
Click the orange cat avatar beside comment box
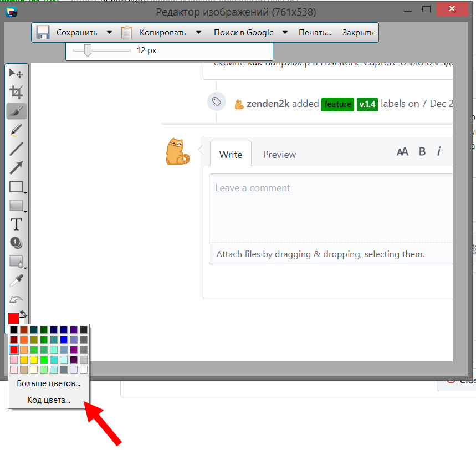(x=177, y=151)
